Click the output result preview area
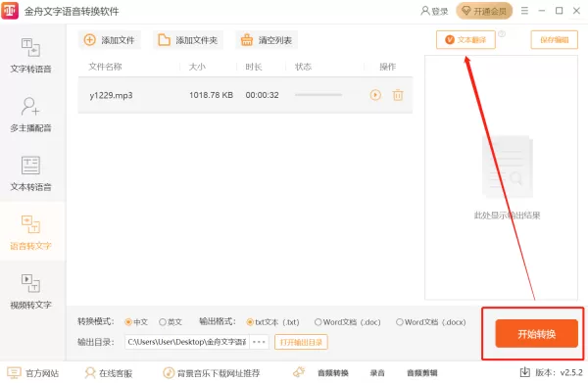The width and height of the screenshot is (588, 383). 501,177
